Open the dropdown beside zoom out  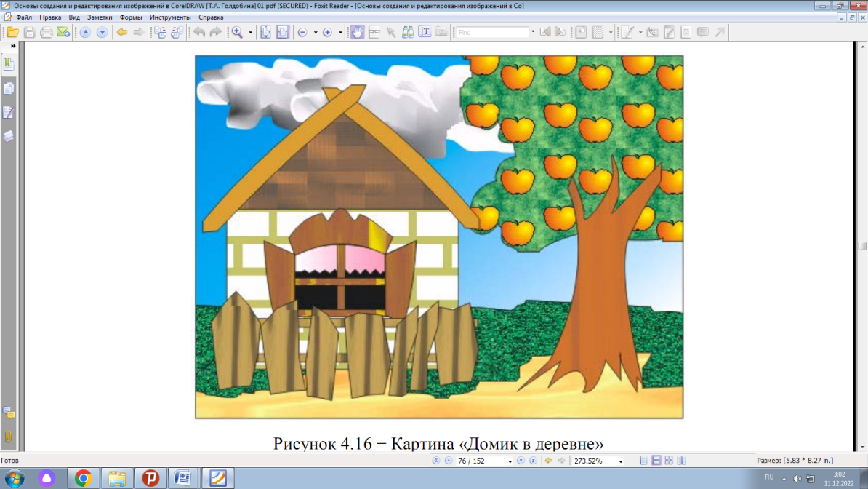click(316, 32)
